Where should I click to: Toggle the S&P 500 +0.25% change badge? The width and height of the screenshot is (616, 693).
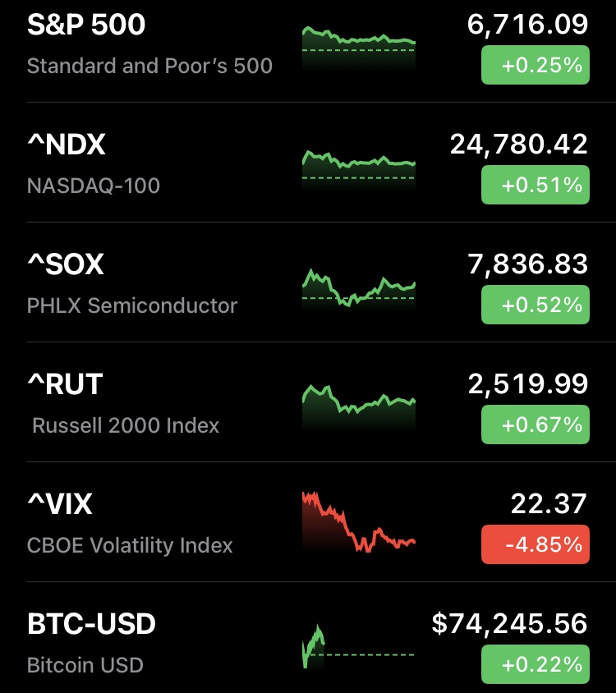click(x=535, y=66)
